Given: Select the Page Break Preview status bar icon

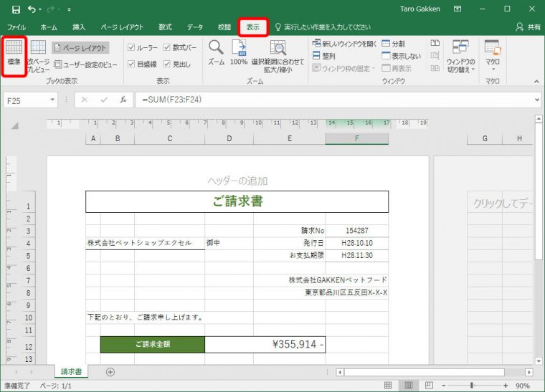Looking at the screenshot, I should click(429, 386).
